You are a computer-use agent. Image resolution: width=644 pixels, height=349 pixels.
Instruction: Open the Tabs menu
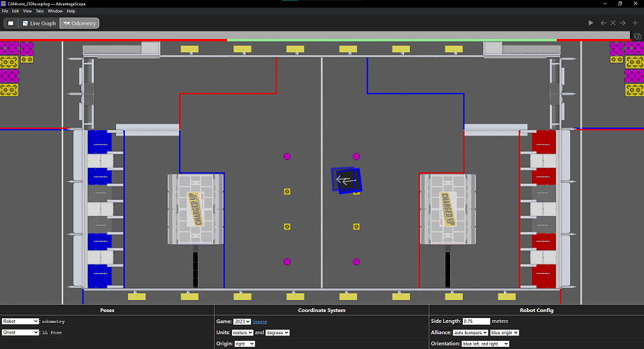(x=40, y=11)
